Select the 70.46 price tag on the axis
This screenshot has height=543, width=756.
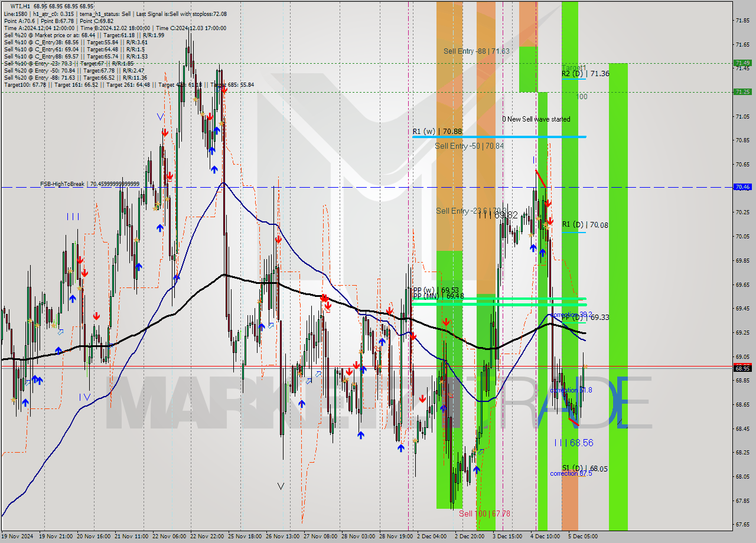click(742, 187)
